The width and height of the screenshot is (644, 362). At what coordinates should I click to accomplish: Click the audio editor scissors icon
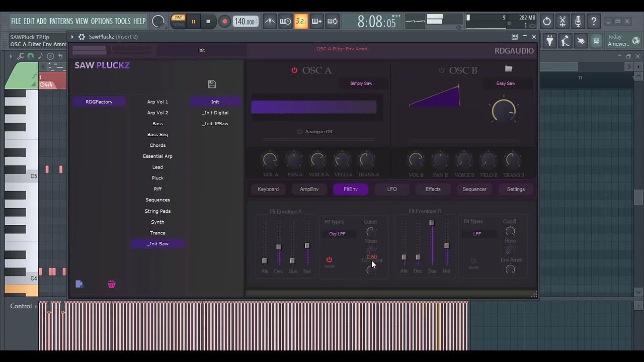coord(562,22)
